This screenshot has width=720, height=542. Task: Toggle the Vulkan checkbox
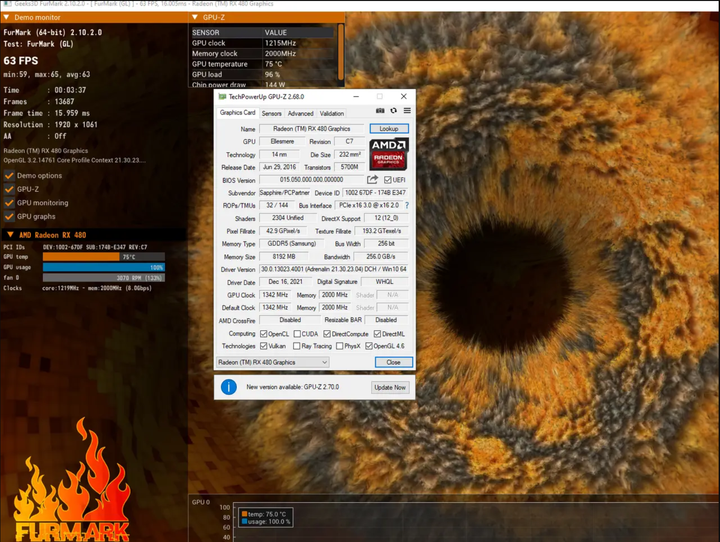click(x=264, y=346)
